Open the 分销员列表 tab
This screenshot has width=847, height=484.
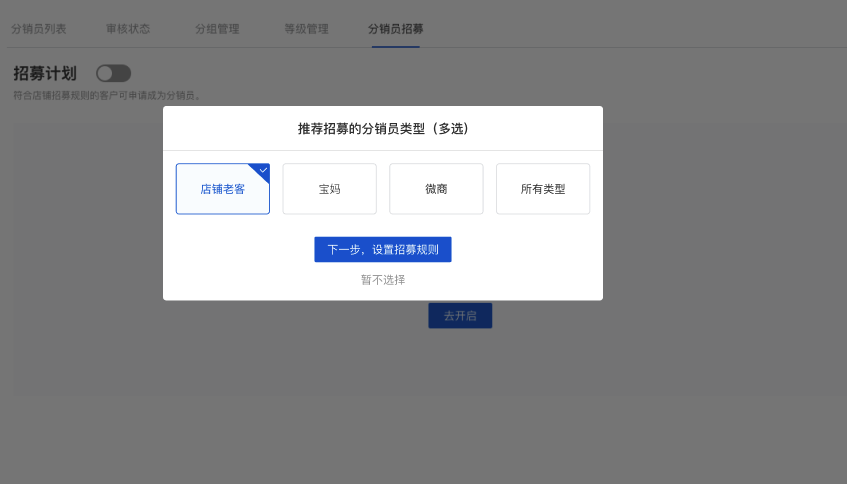(x=38, y=29)
